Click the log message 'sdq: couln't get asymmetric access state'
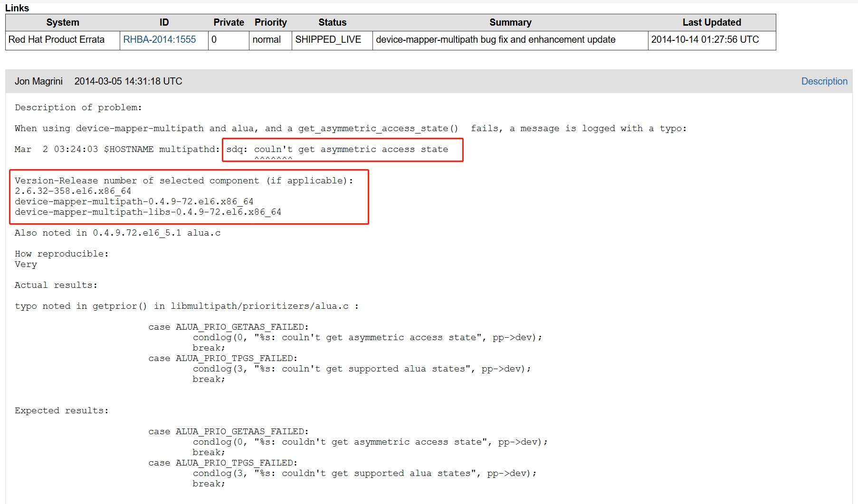858x504 pixels. click(x=337, y=150)
